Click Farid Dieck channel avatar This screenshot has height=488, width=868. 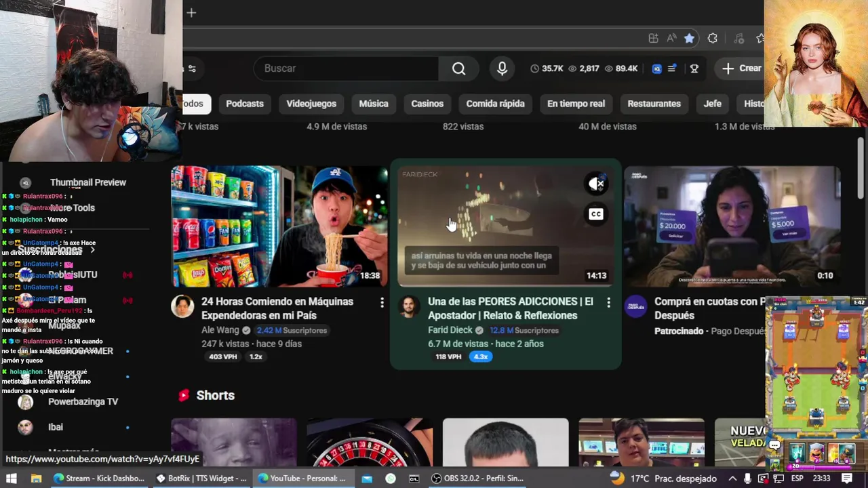(409, 306)
